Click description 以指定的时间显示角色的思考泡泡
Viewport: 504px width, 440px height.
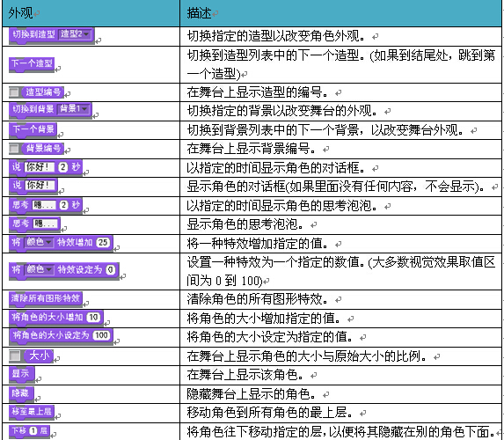[x=282, y=206]
